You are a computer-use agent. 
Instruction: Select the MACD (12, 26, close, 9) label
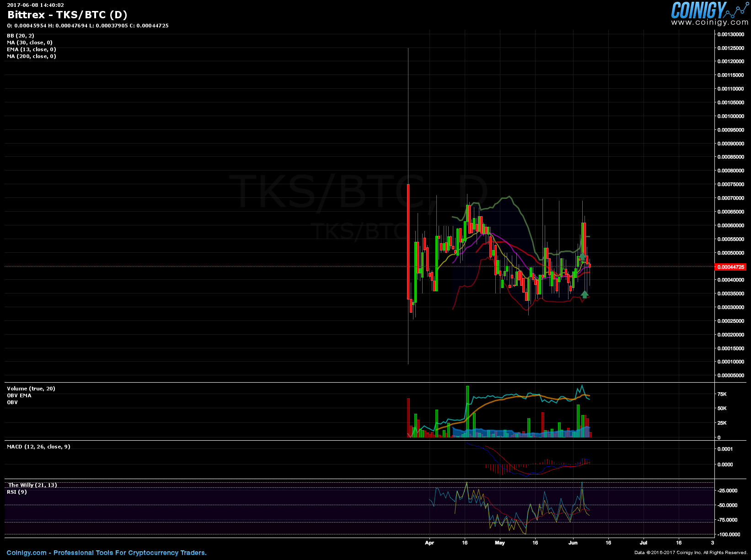coord(38,447)
